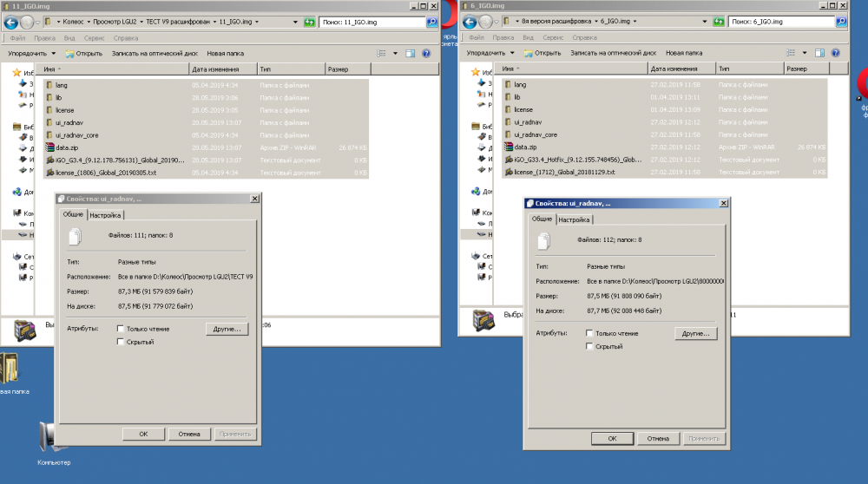Close the left ui_radnav properties dialog
This screenshot has height=484, width=868.
(254, 199)
